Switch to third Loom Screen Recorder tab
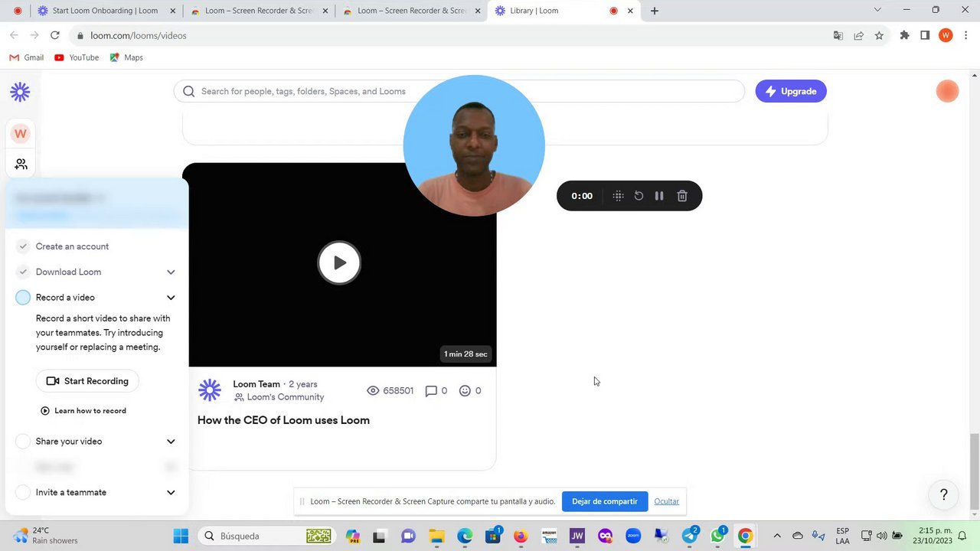 pos(411,11)
